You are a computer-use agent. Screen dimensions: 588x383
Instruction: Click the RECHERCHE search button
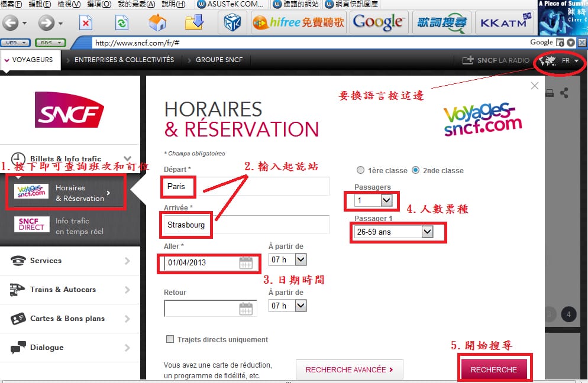click(493, 369)
